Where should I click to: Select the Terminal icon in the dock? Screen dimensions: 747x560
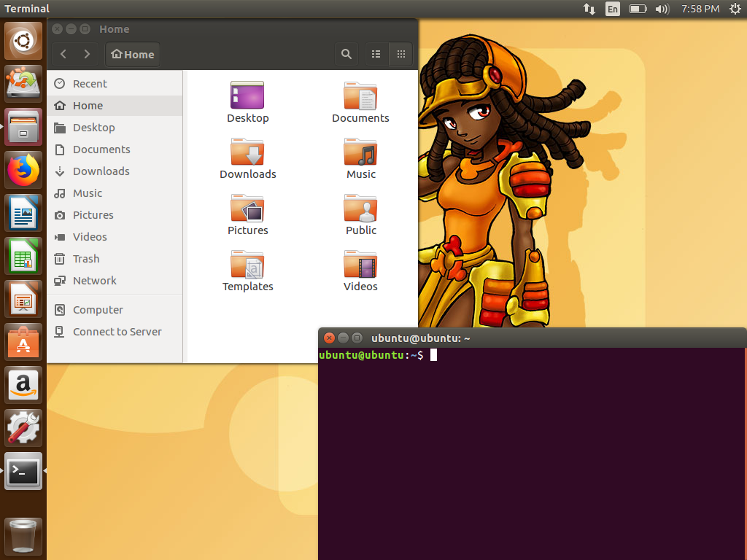[x=23, y=471]
